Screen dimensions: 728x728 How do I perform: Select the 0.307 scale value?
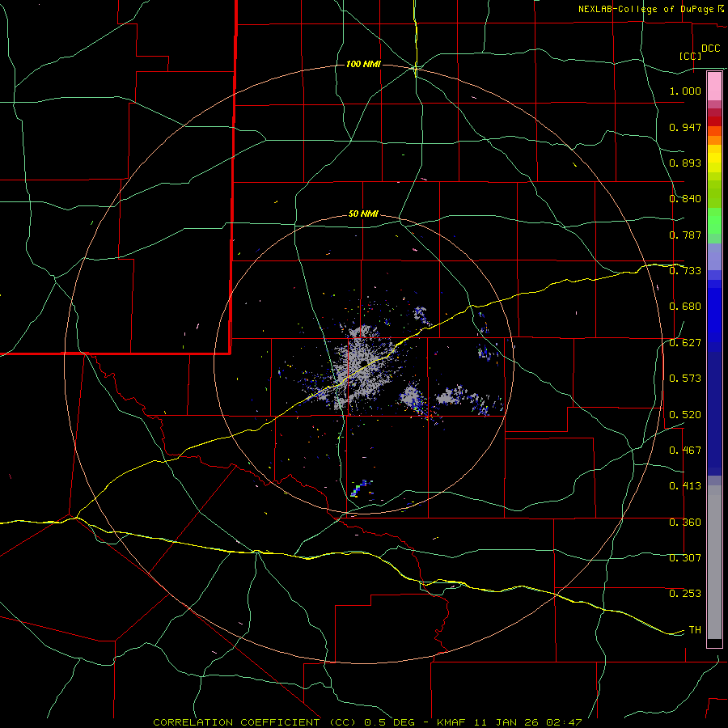pos(685,558)
